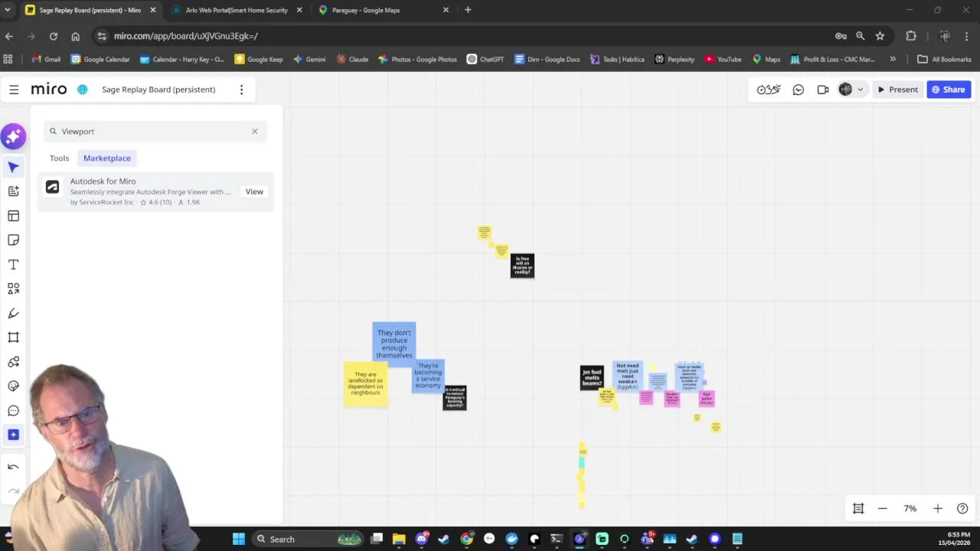Viewport: 980px width, 551px height.
Task: Click the browser home button
Action: tap(75, 36)
